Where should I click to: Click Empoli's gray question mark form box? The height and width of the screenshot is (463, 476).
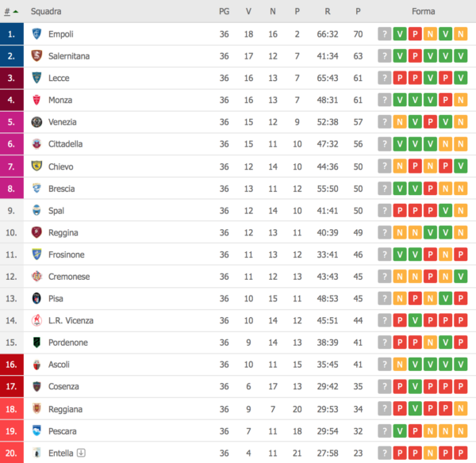coord(384,34)
